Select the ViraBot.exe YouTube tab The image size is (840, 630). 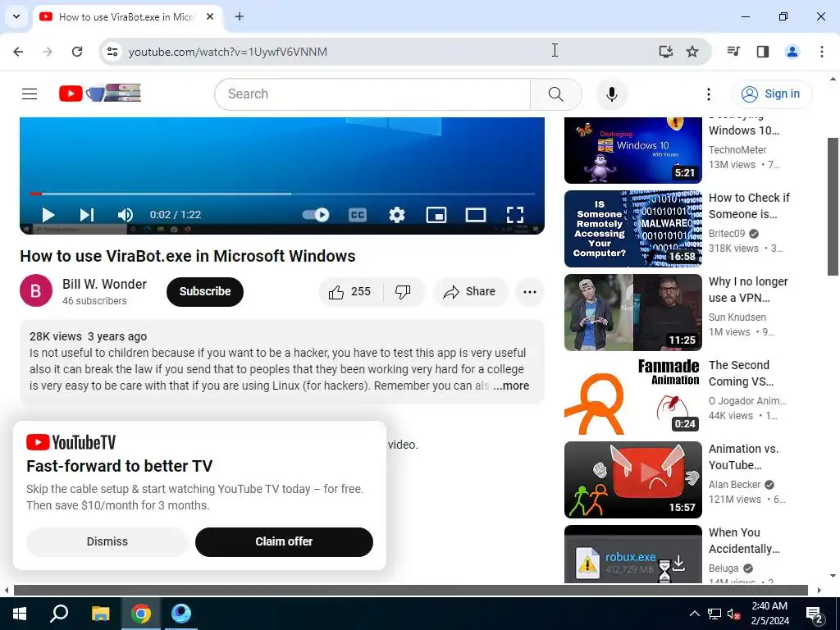click(x=127, y=17)
